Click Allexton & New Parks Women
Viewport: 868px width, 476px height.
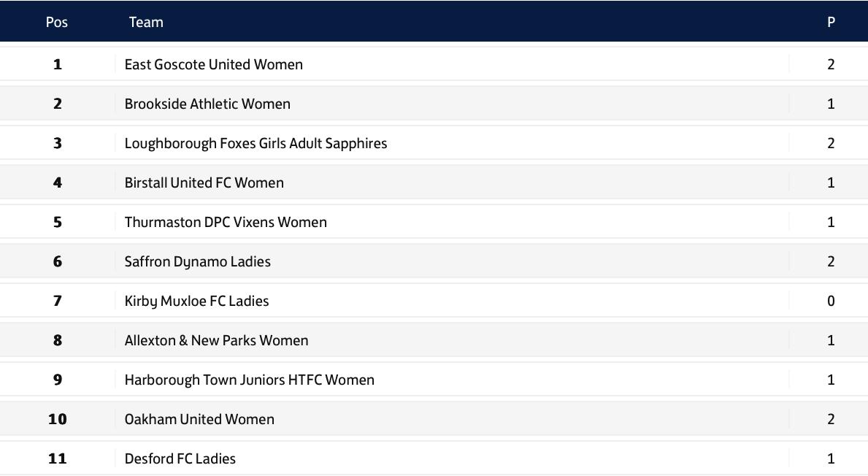[216, 340]
